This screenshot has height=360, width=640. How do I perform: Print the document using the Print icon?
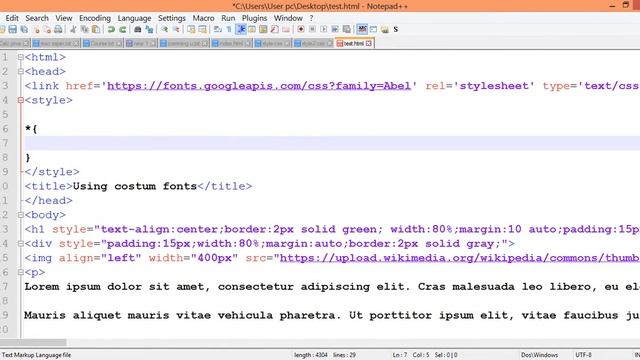pos(58,29)
